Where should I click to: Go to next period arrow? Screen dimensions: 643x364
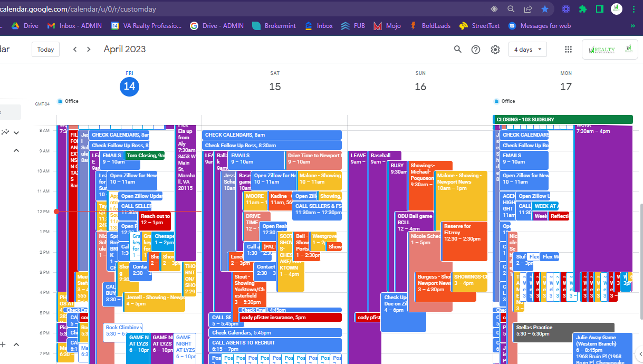[89, 49]
